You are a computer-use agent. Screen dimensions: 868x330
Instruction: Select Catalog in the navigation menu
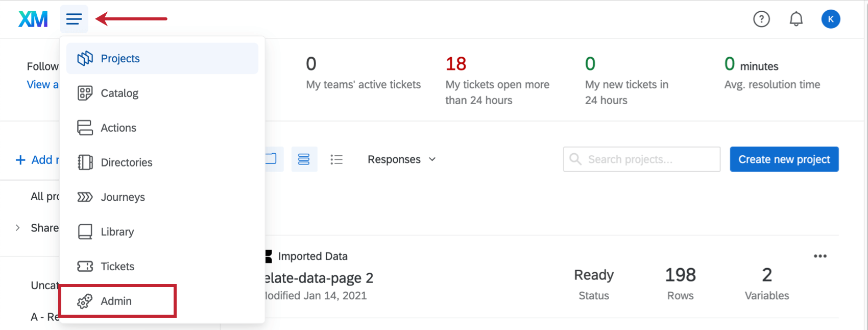(x=119, y=93)
